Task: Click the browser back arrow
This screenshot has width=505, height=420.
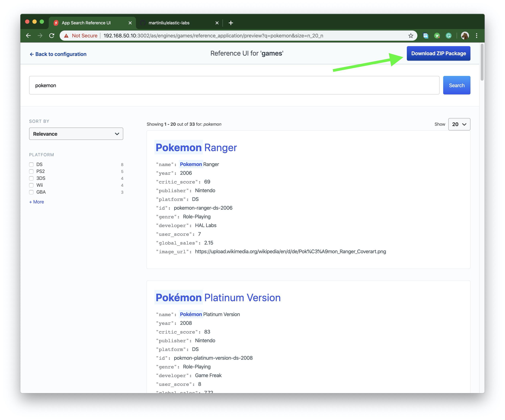Action: click(28, 36)
